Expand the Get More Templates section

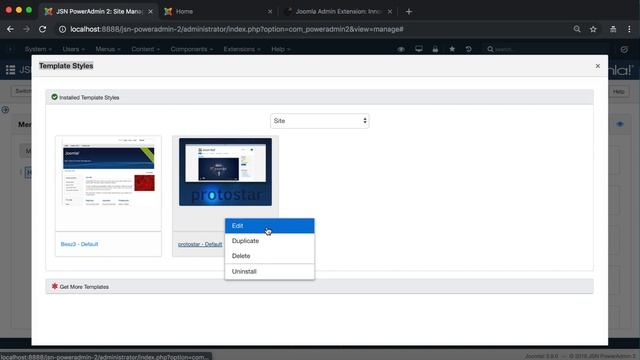[320, 287]
